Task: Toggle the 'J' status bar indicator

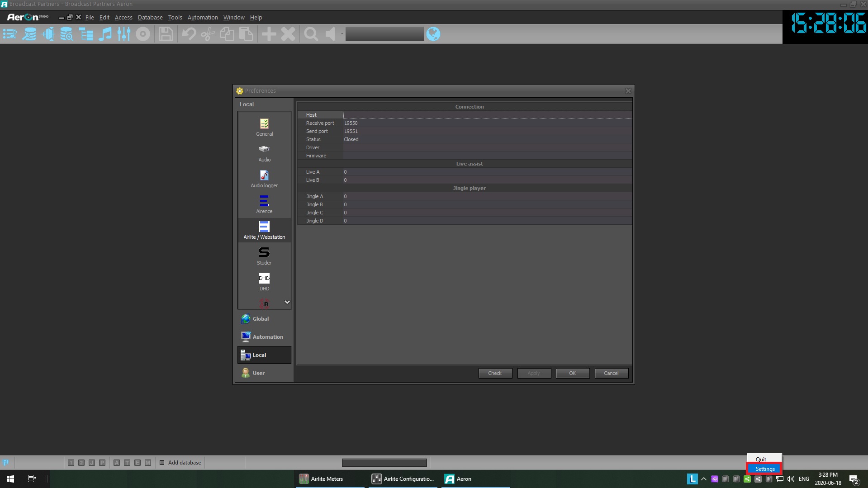Action: click(x=92, y=463)
